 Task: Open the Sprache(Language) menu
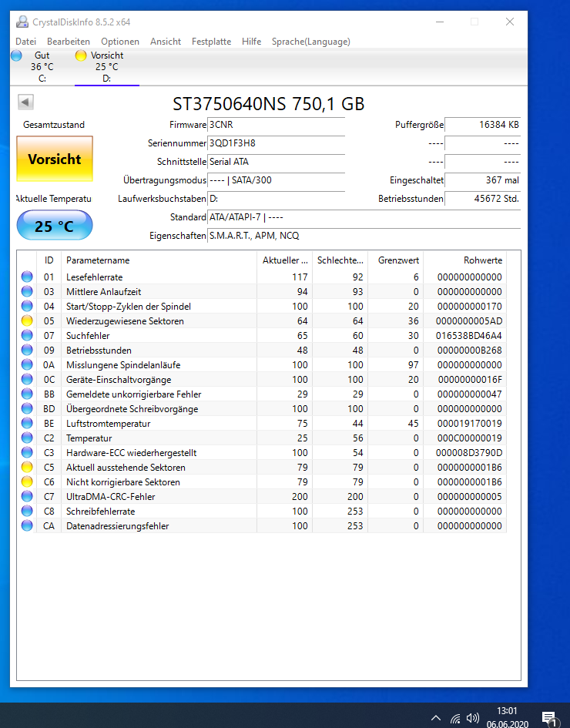pyautogui.click(x=310, y=42)
